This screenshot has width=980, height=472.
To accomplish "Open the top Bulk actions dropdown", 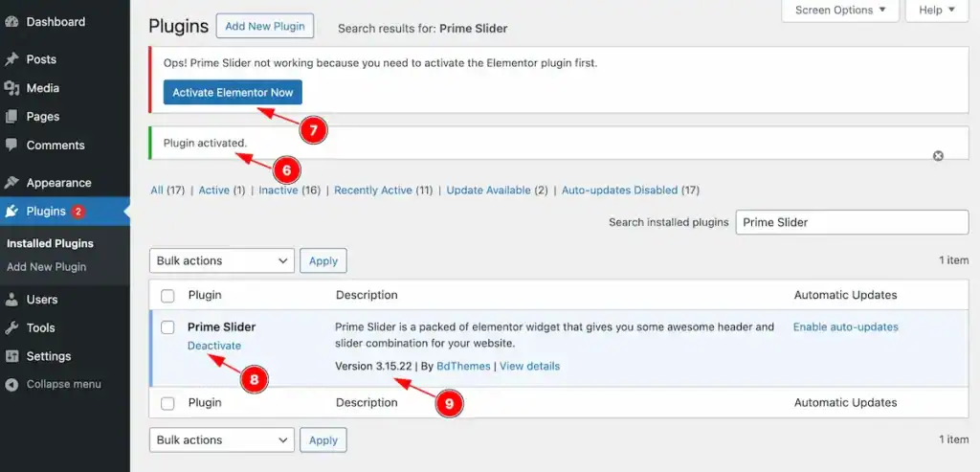I will 222,260.
